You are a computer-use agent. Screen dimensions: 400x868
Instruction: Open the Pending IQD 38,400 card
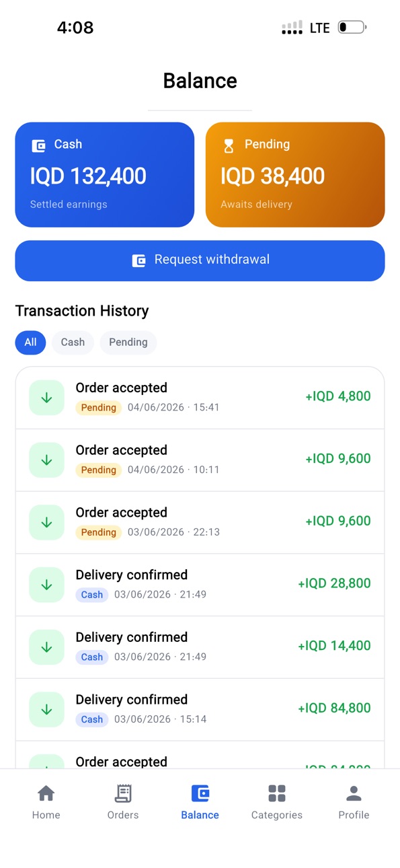click(x=295, y=175)
